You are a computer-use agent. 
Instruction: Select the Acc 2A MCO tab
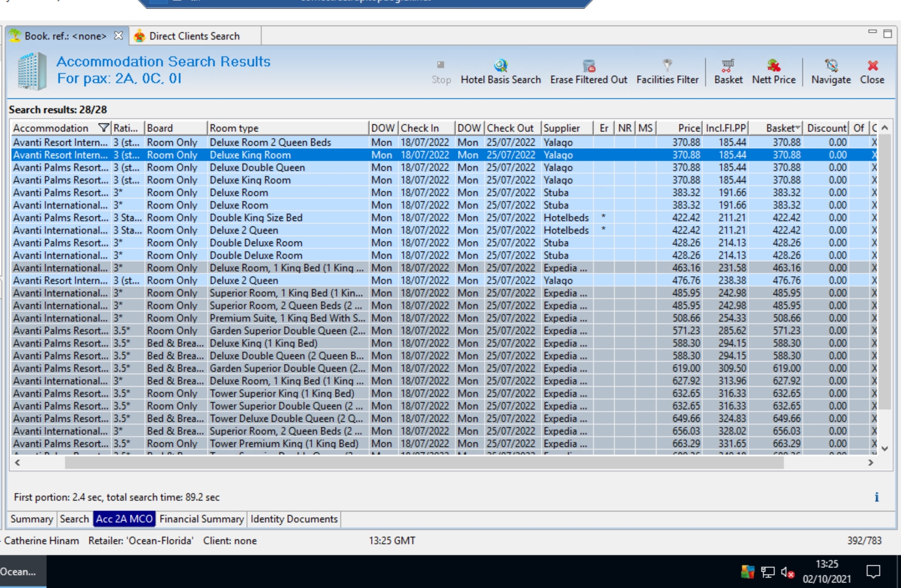coord(124,519)
